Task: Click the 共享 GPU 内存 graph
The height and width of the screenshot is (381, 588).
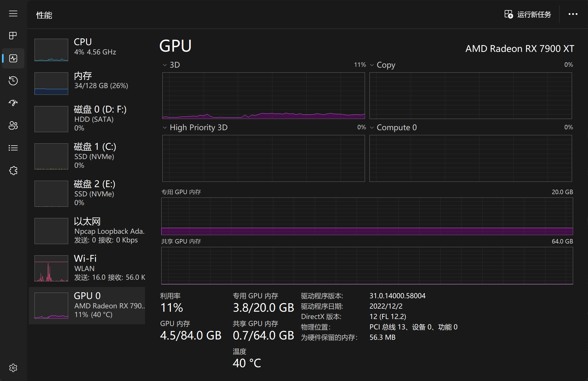Action: (367, 266)
